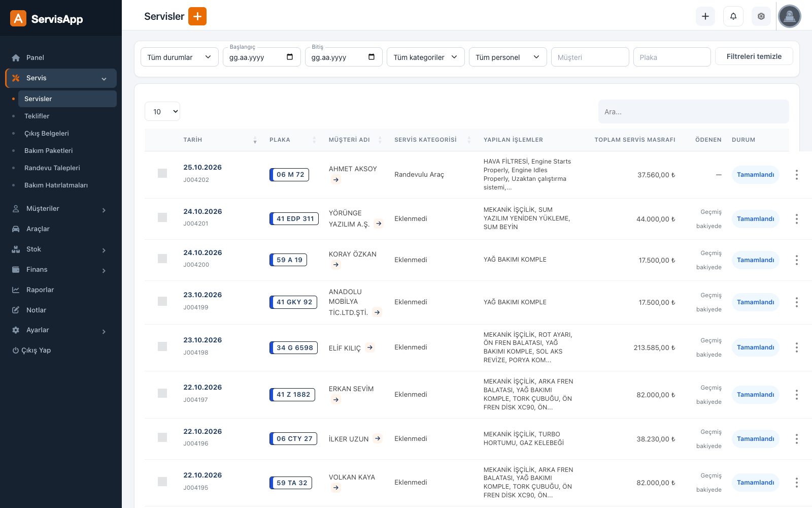Go to customer AHMET AKSOY via arrow icon
This screenshot has width=812, height=508.
click(335, 180)
